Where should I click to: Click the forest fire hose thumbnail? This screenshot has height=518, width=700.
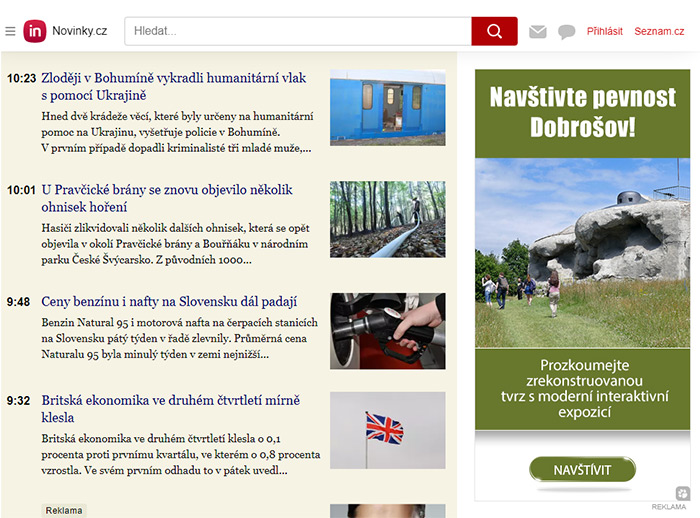coord(387,219)
